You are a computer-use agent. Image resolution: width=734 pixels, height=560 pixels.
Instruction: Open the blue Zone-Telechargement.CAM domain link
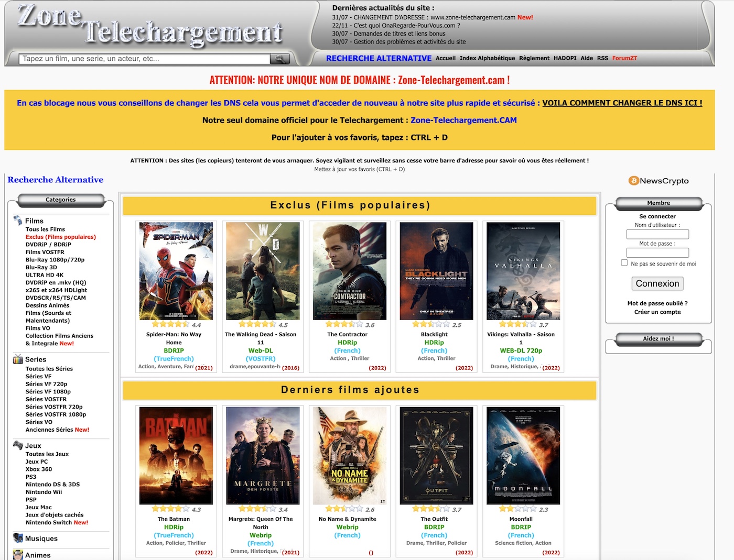point(463,120)
